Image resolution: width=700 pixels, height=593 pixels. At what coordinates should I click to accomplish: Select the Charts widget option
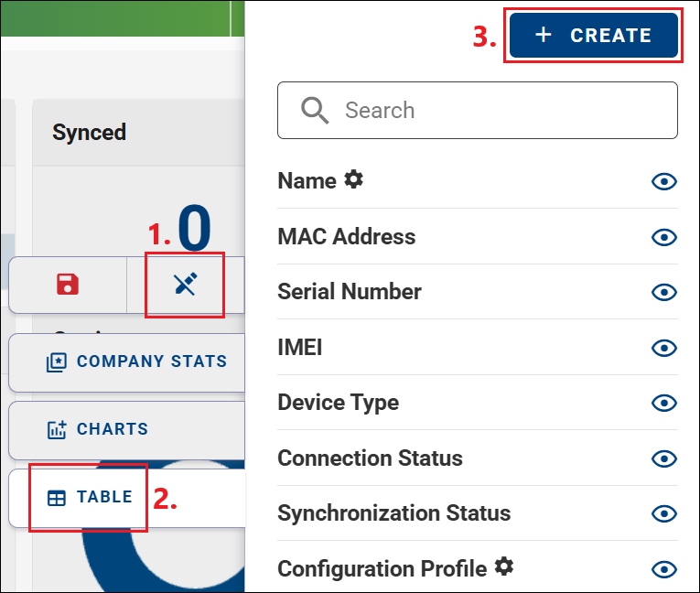126,430
